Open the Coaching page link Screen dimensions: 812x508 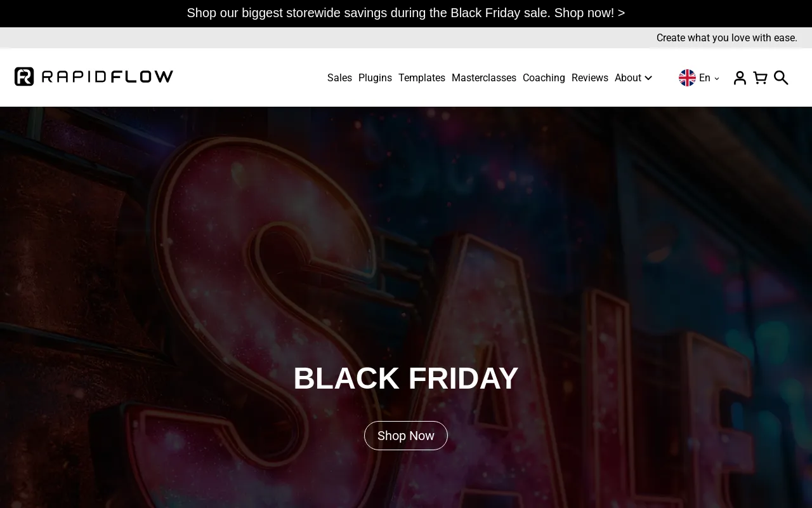tap(544, 77)
